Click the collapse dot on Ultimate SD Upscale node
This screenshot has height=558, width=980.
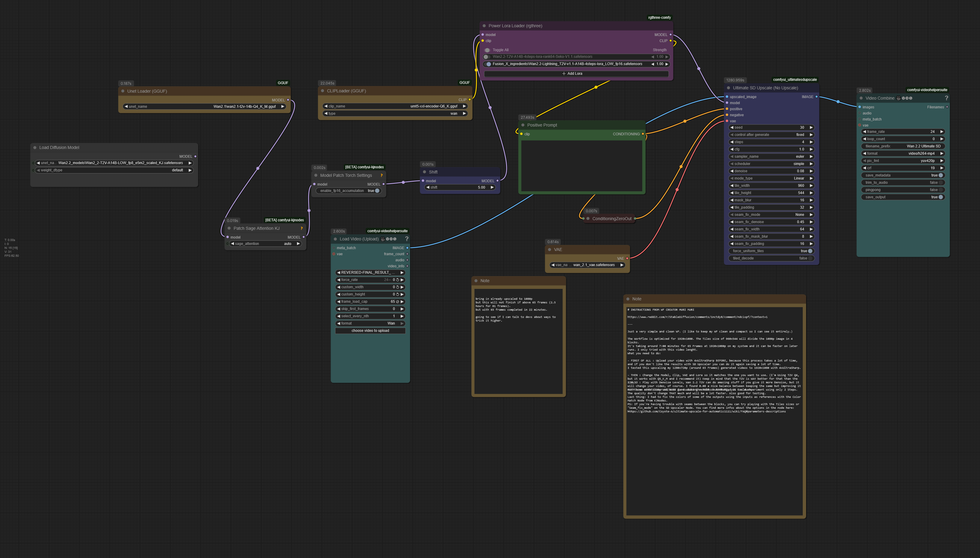point(728,88)
